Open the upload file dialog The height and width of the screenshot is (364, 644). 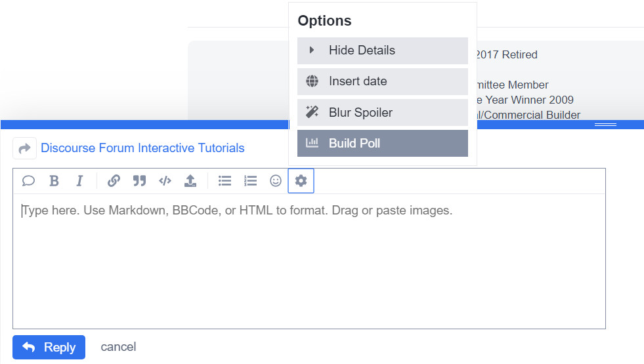pos(190,181)
